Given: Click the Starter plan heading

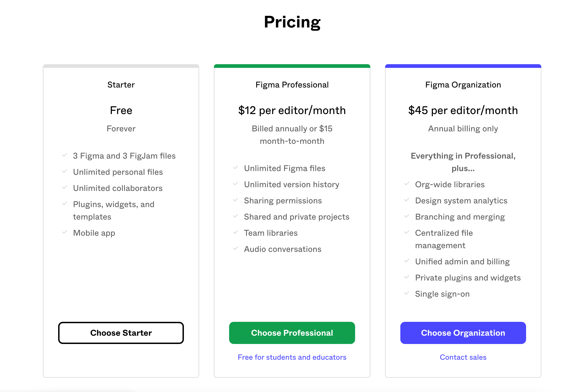Looking at the screenshot, I should coord(121,85).
